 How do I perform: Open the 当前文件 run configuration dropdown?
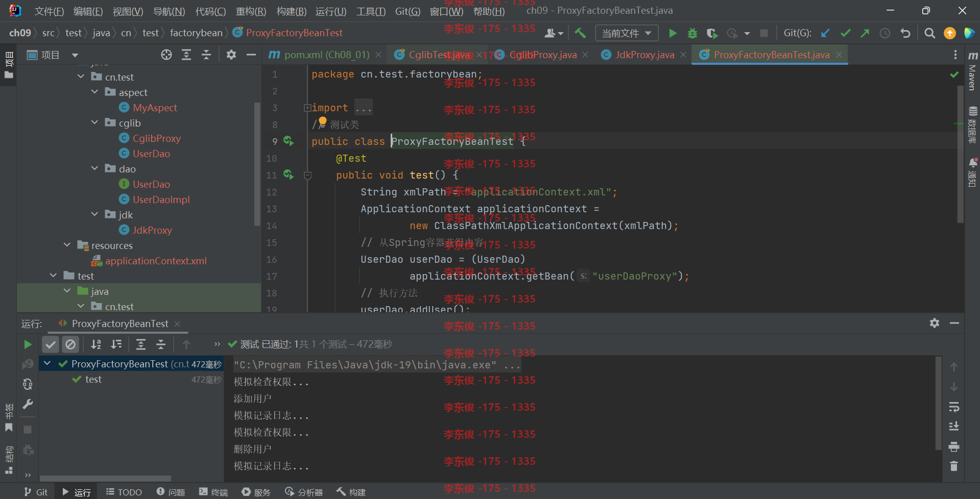pyautogui.click(x=627, y=33)
